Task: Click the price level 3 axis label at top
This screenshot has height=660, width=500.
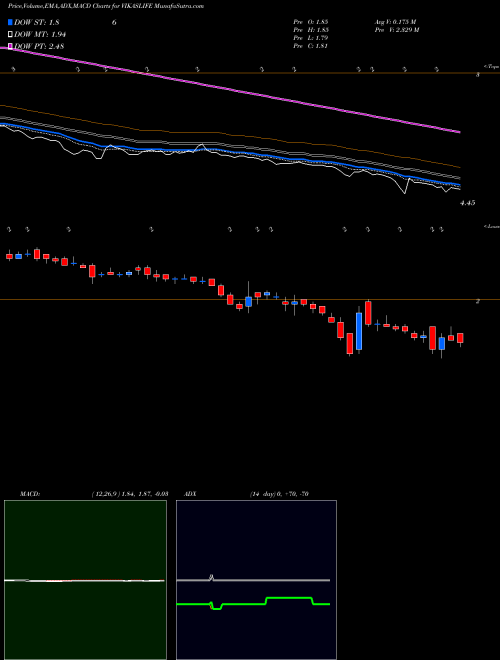Action: [478, 75]
